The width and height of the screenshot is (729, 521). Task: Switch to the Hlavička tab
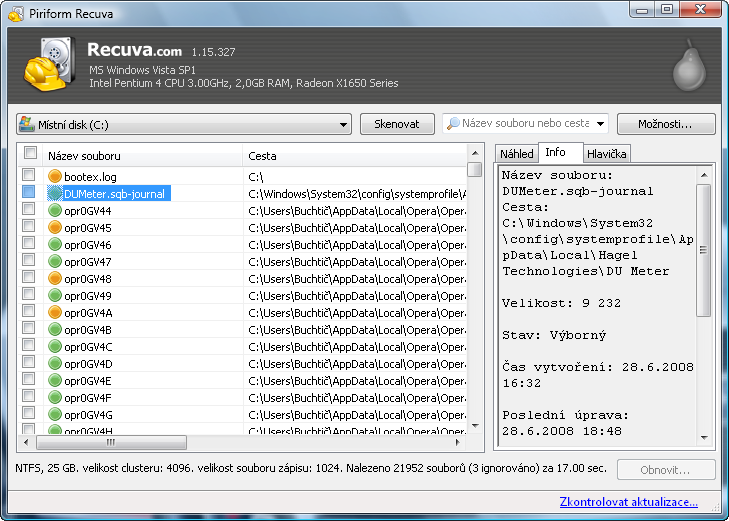tap(606, 154)
